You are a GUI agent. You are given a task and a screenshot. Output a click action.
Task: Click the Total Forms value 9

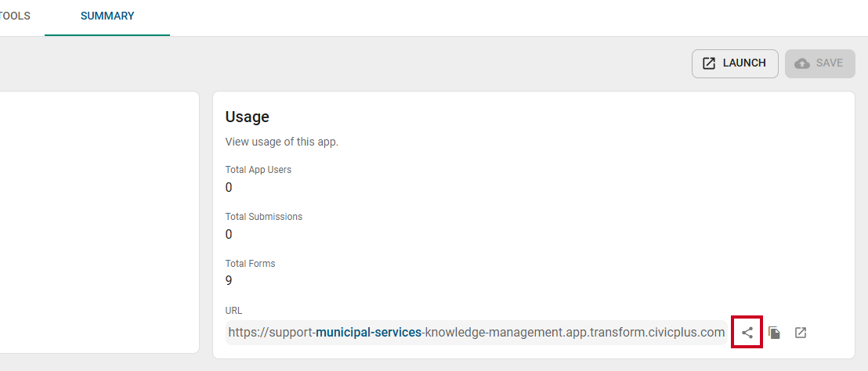[x=229, y=281]
